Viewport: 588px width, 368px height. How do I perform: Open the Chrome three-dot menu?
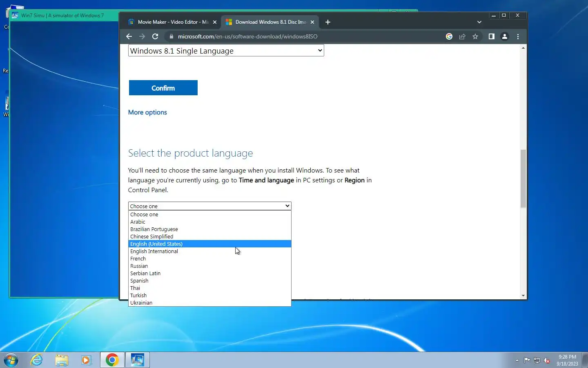click(518, 36)
